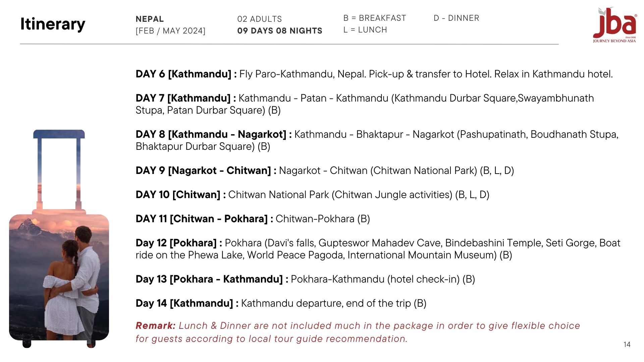Click the DAY 11 [Chitwan - Pokhara] heading
This screenshot has width=644, height=362.
pos(202,219)
